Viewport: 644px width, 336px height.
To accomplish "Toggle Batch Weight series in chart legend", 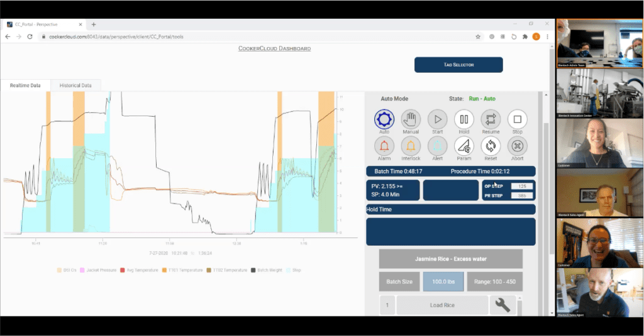I will click(266, 270).
